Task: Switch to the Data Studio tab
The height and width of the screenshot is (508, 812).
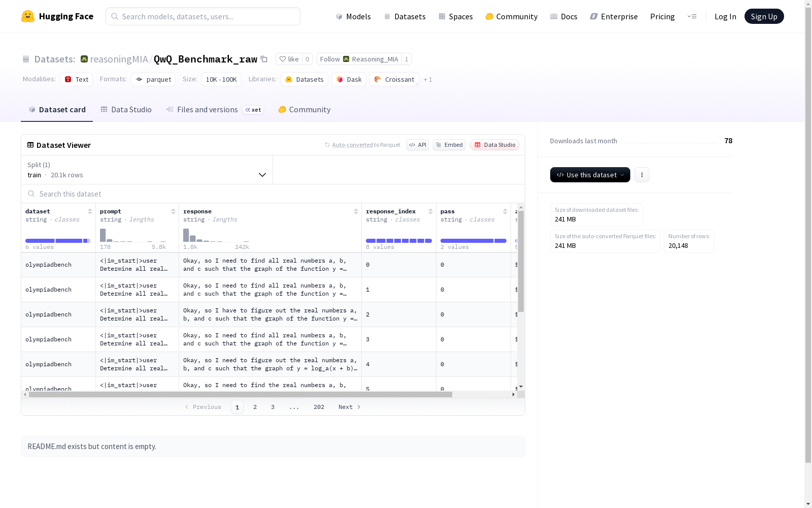Action: point(126,110)
